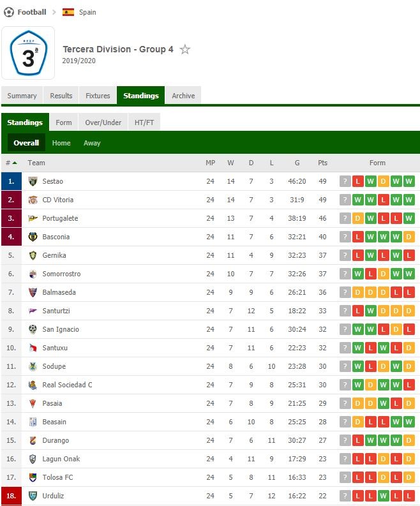Click the Spain flag icon
This screenshot has height=506, width=420.
click(x=68, y=12)
